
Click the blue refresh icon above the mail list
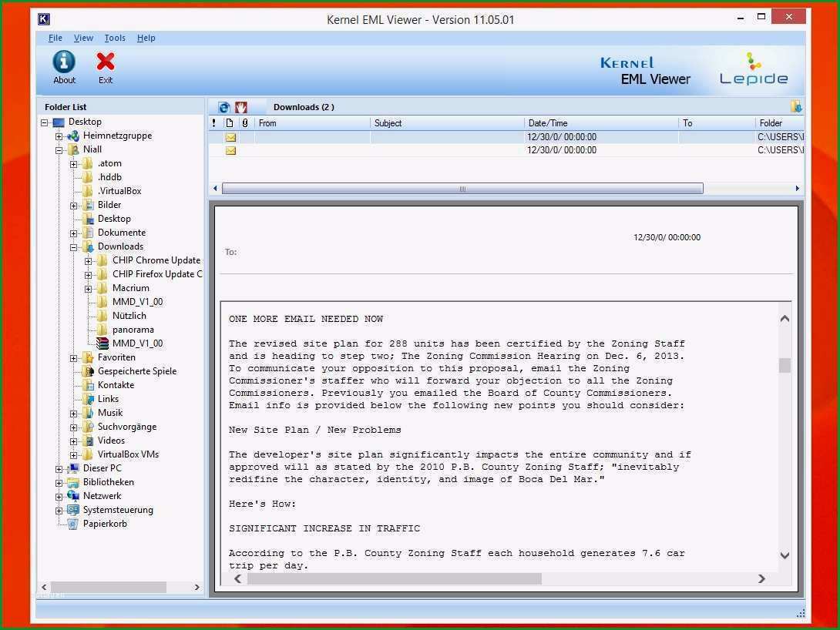pyautogui.click(x=224, y=107)
